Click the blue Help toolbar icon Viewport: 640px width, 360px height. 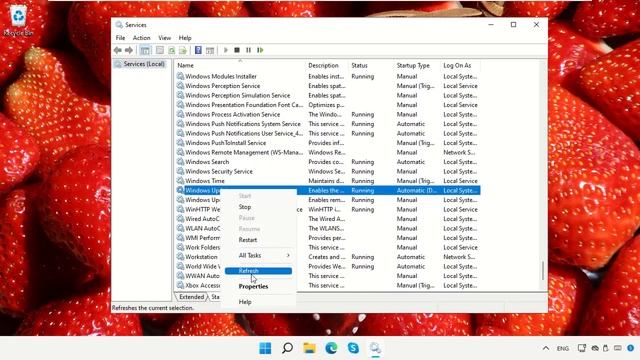pyautogui.click(x=198, y=50)
